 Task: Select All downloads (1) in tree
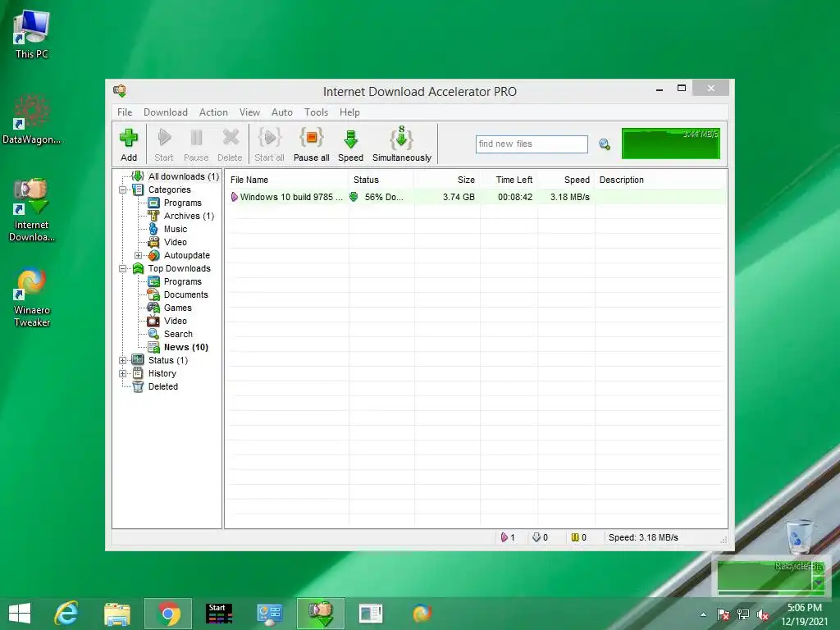point(183,176)
